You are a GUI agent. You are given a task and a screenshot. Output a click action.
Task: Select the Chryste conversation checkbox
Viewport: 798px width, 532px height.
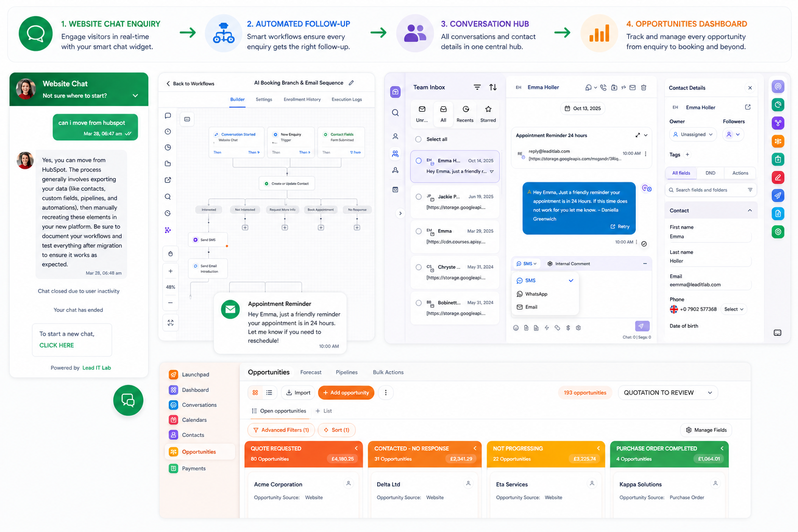pos(419,267)
